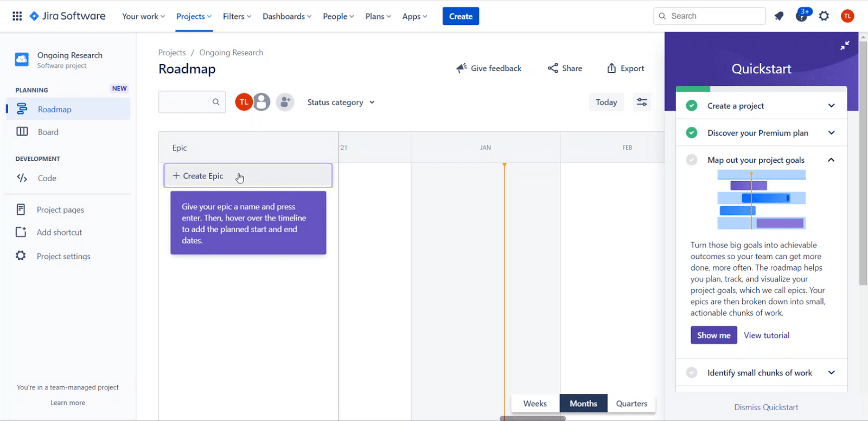The height and width of the screenshot is (421, 868).
Task: Open the Status category dropdown
Action: tap(341, 102)
